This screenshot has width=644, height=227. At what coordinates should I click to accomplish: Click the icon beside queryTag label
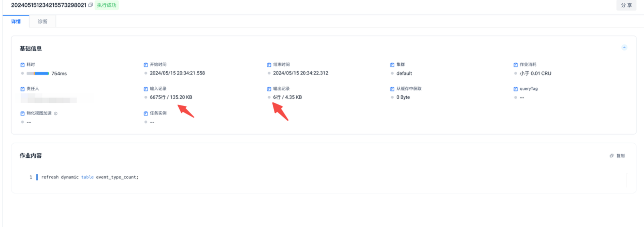pyautogui.click(x=515, y=89)
